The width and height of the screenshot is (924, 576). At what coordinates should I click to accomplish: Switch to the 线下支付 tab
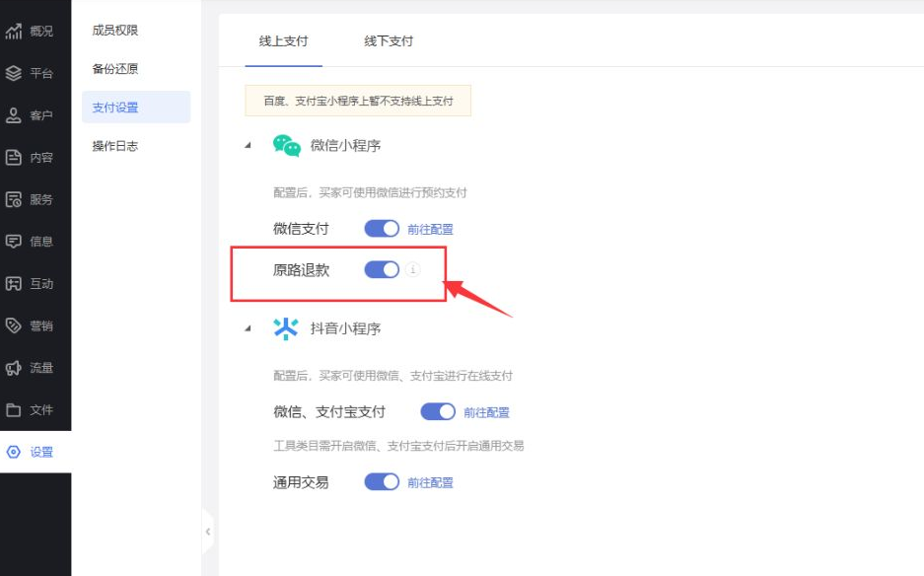[x=389, y=41]
